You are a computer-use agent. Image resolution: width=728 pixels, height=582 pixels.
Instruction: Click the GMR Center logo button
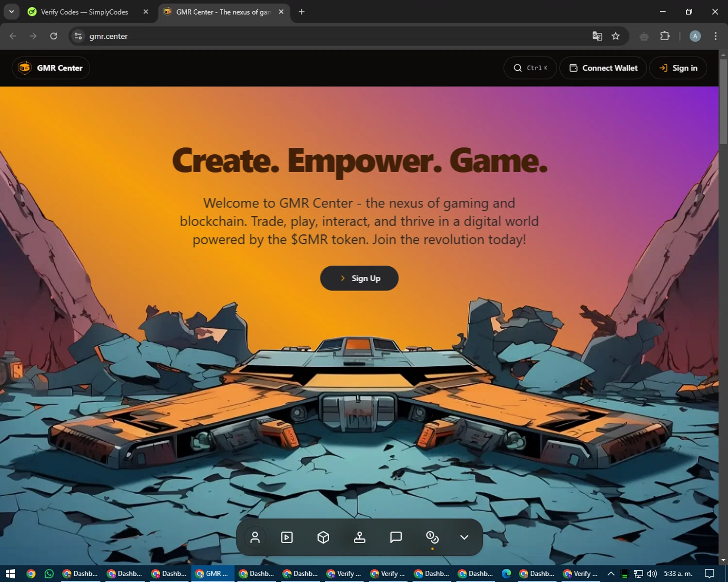(51, 68)
